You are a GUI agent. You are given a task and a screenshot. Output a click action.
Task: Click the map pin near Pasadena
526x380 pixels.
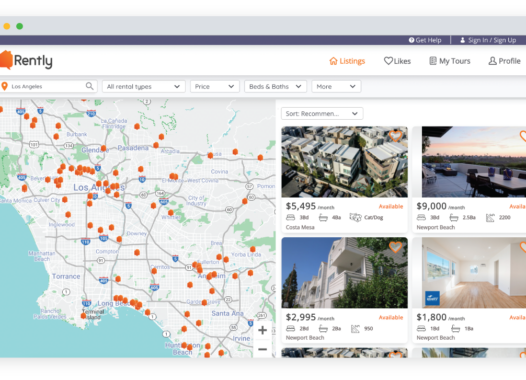coord(156,145)
